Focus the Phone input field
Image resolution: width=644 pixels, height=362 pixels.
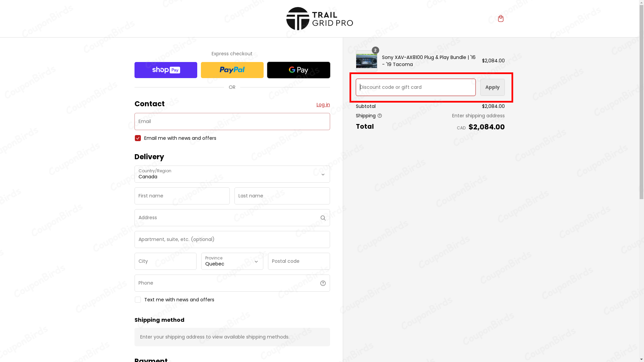(232, 283)
